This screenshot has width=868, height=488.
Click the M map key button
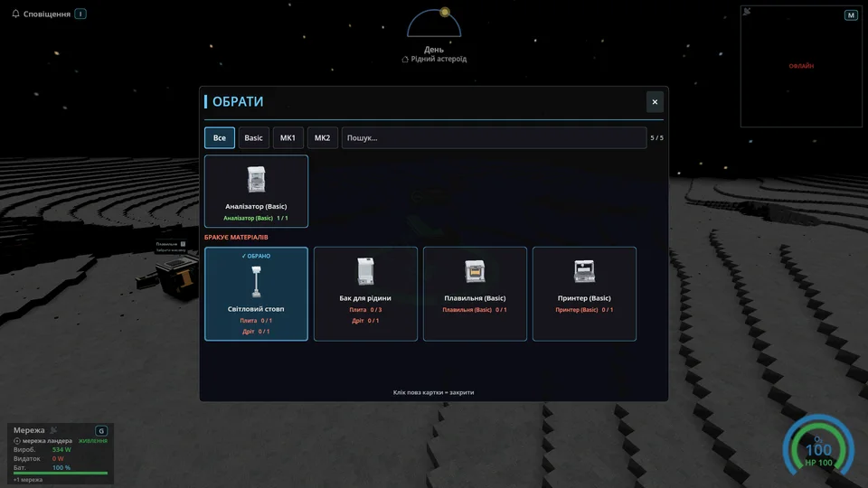pyautogui.click(x=851, y=15)
